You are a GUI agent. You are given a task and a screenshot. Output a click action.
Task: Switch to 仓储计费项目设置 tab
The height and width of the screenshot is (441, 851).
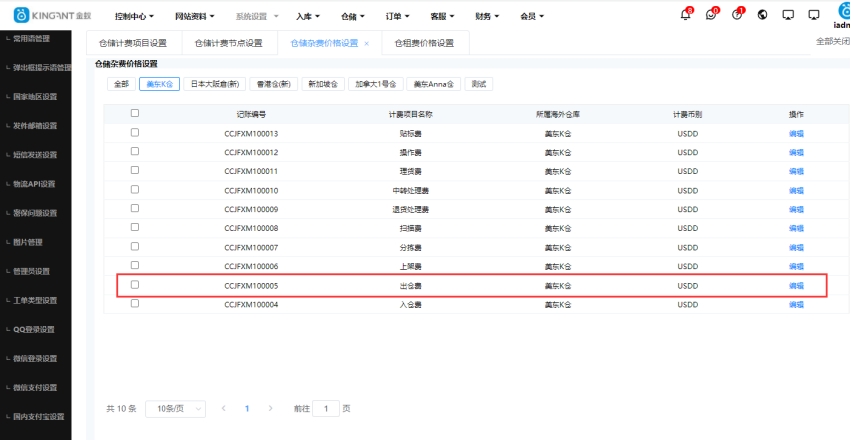click(133, 43)
